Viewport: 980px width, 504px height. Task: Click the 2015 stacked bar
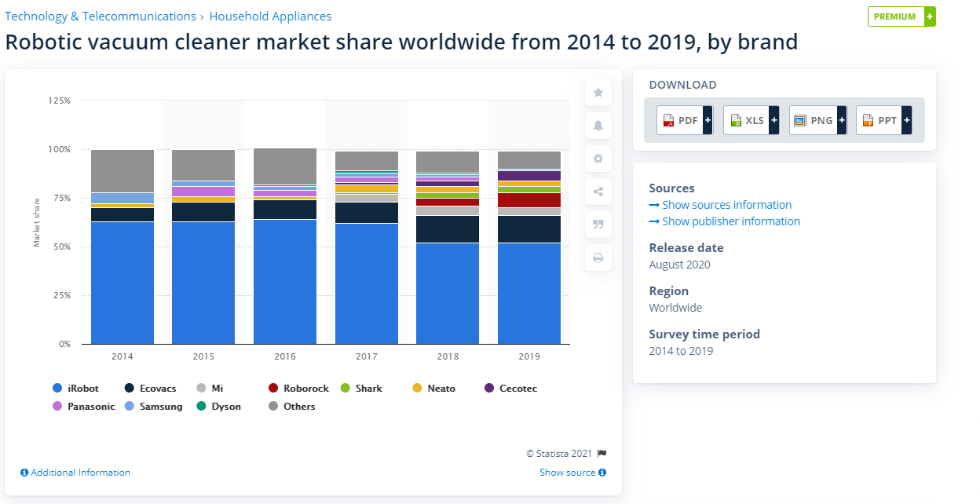(x=203, y=247)
